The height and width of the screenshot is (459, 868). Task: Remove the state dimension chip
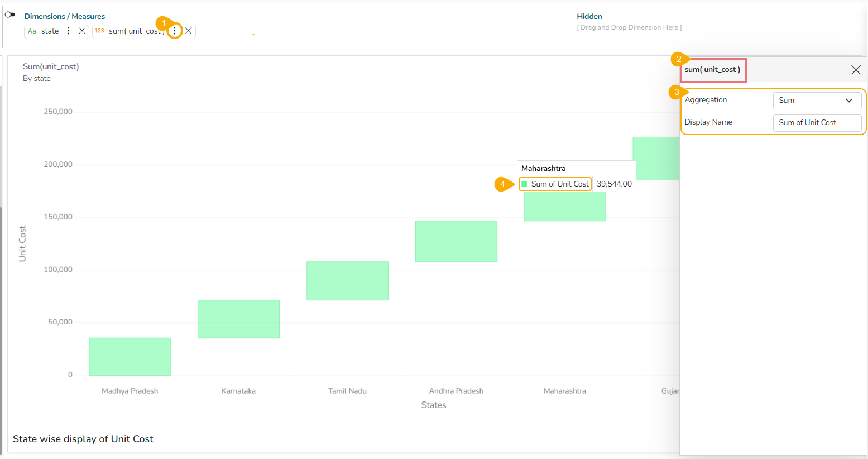click(x=82, y=31)
